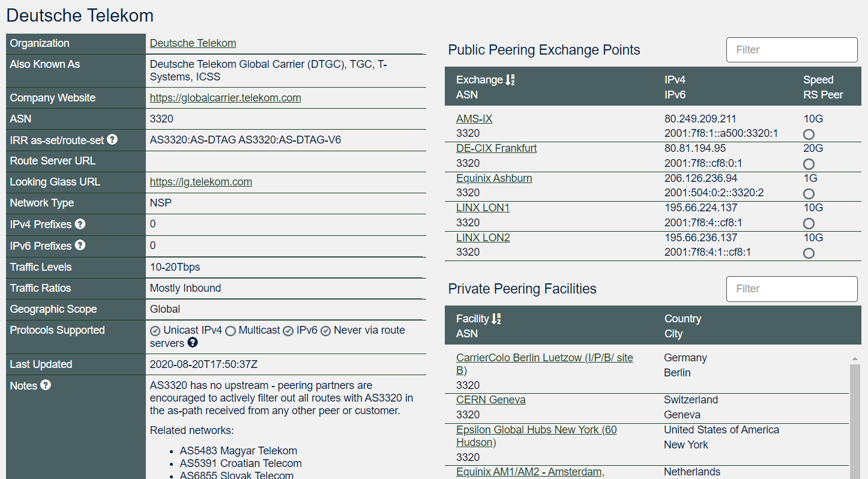This screenshot has width=868, height=479.
Task: Open the LINX LON1 exchange link
Action: coord(483,208)
